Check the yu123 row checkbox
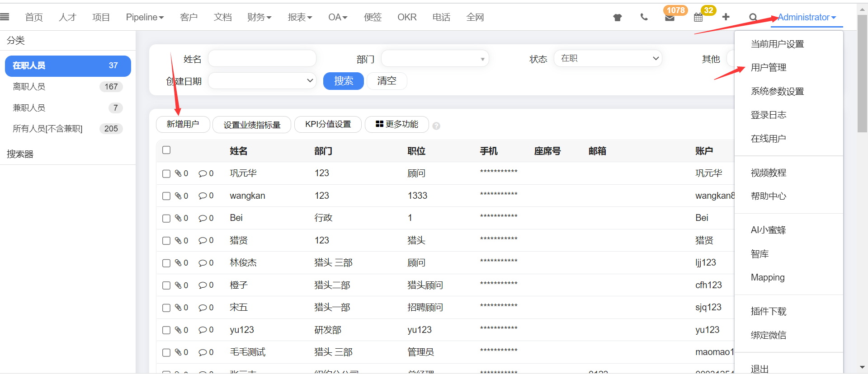The height and width of the screenshot is (374, 868). coord(166,330)
